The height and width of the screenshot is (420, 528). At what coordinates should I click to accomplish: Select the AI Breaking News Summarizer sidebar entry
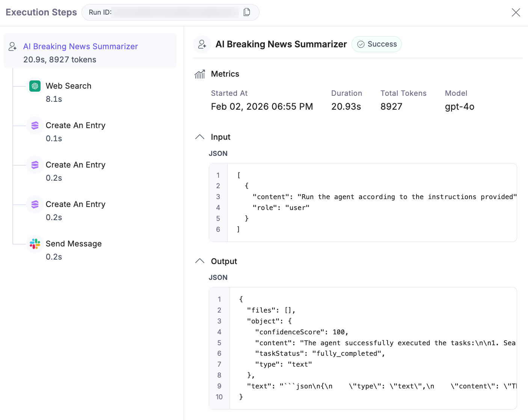pyautogui.click(x=80, y=46)
